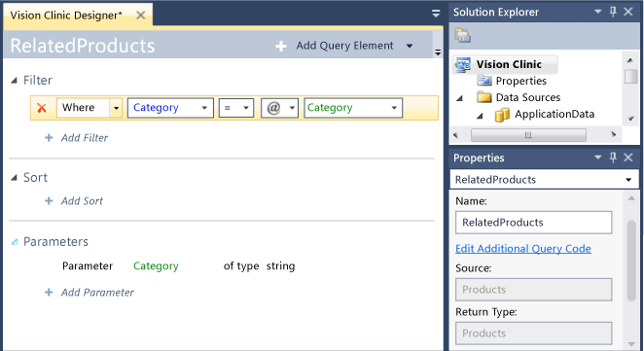Select Properties node in Solution Explorer
Viewport: 644px width, 351px height.
[x=521, y=81]
